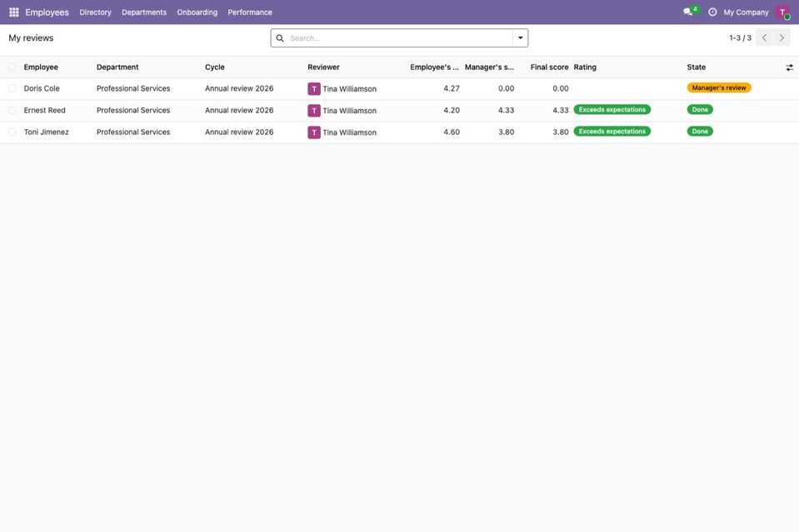Viewport: 799px width, 532px height.
Task: Open the apps grid menu icon
Action: pyautogui.click(x=14, y=12)
